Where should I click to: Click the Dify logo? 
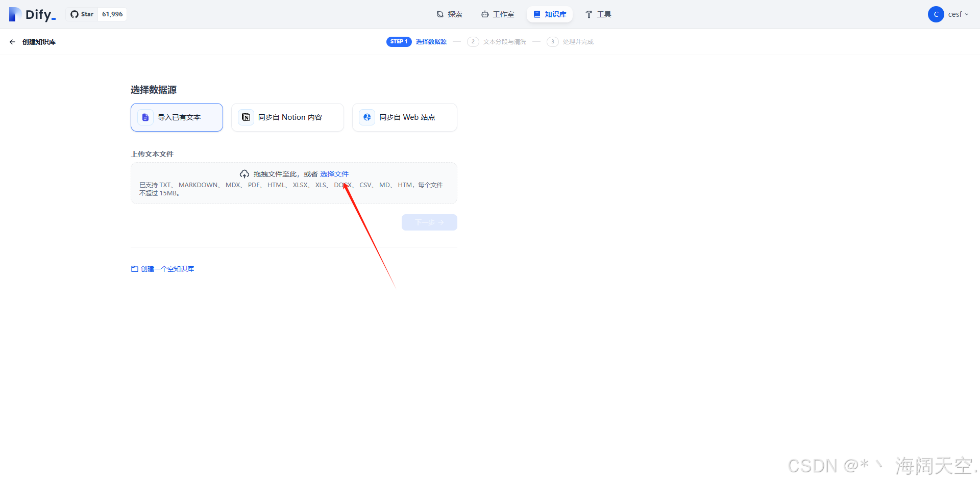32,14
